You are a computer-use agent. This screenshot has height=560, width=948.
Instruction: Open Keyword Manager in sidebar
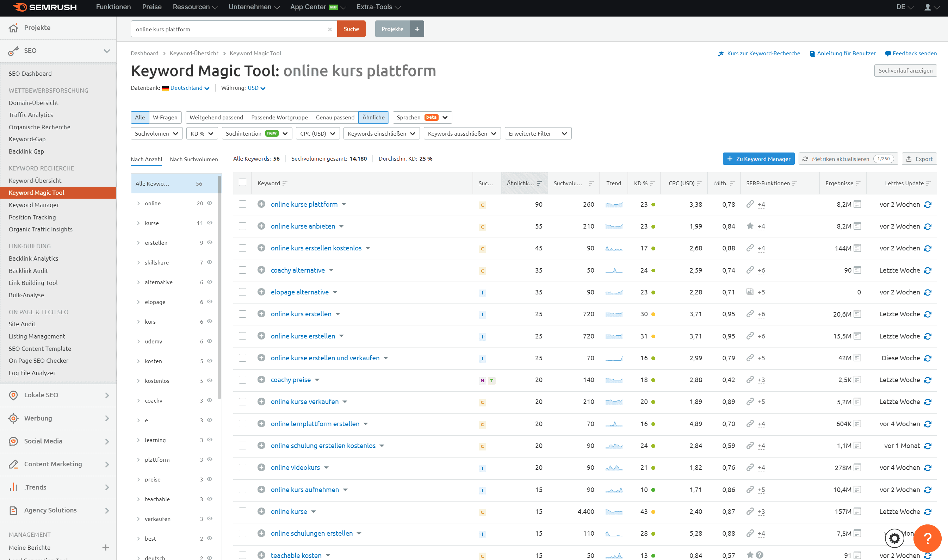pyautogui.click(x=33, y=205)
